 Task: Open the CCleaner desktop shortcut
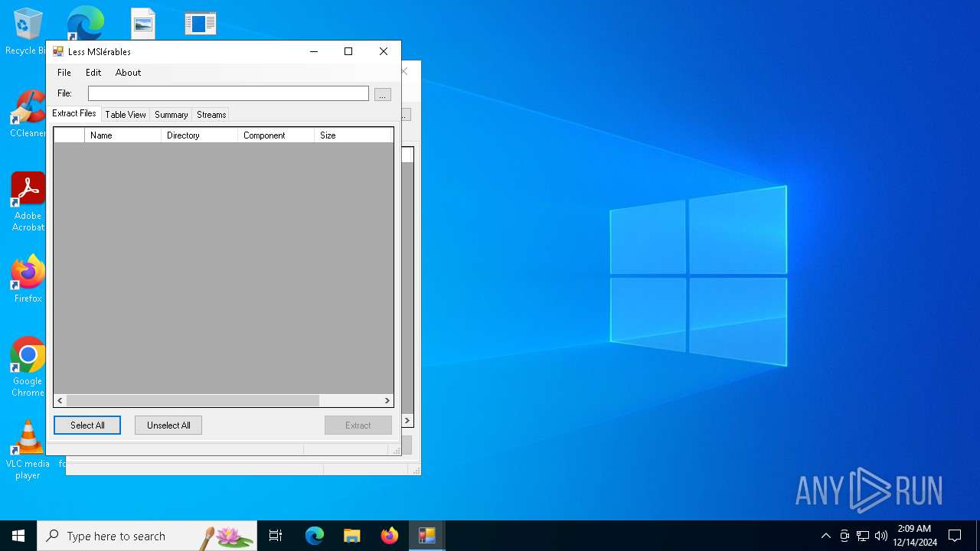[28, 115]
